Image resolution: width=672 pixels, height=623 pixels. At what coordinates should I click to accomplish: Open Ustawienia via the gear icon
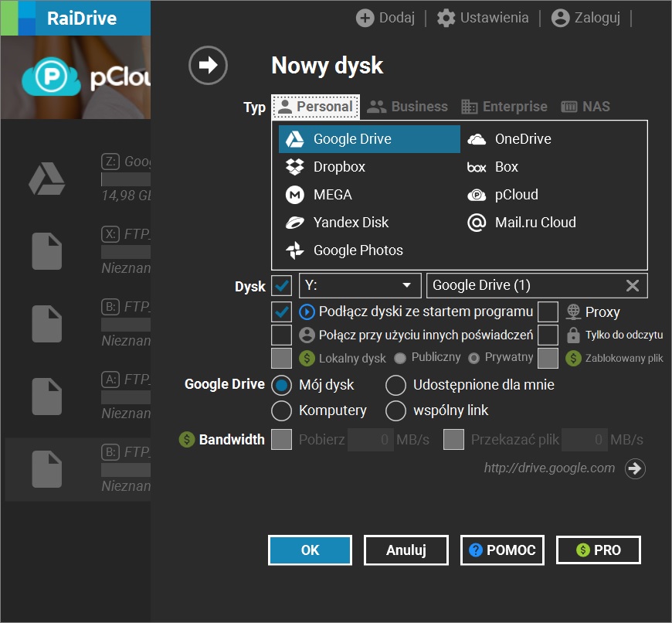[446, 18]
